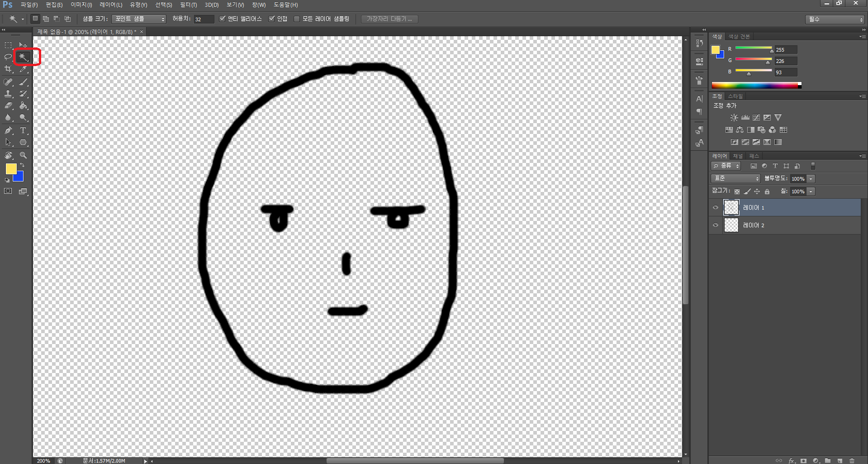The width and height of the screenshot is (868, 464).
Task: Select the Move tool
Action: coord(23,45)
